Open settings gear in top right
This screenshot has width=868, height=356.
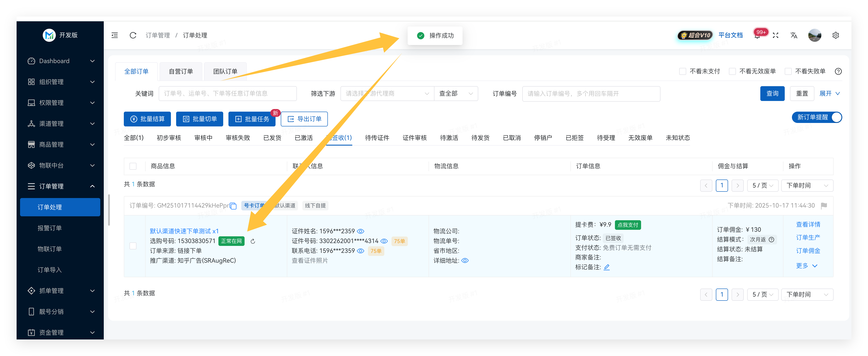click(x=835, y=35)
